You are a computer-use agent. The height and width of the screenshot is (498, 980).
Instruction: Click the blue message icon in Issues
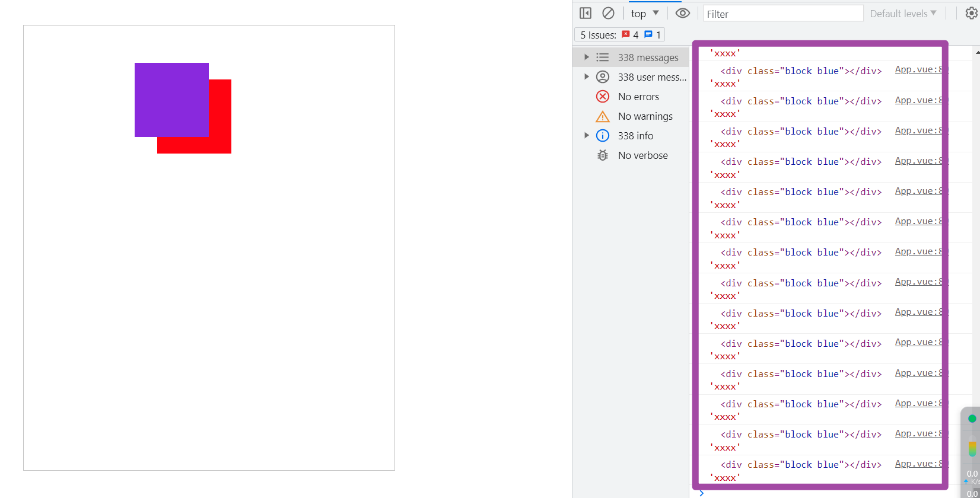pyautogui.click(x=648, y=34)
